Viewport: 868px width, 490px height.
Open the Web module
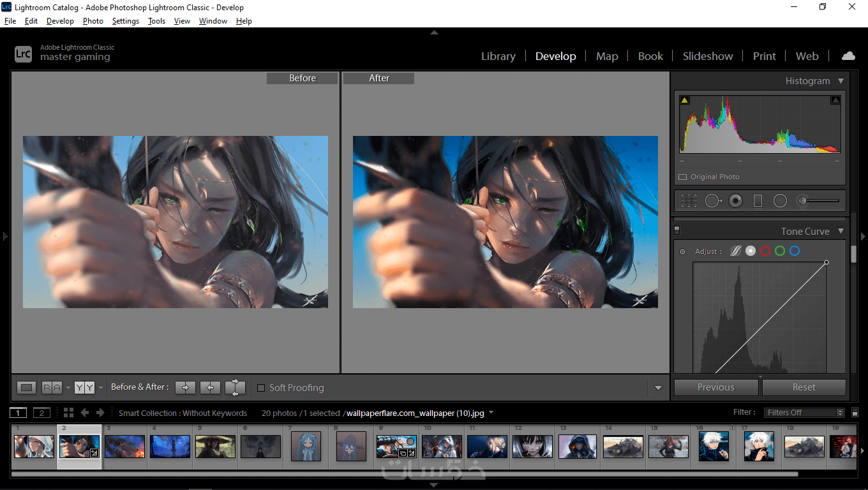807,56
